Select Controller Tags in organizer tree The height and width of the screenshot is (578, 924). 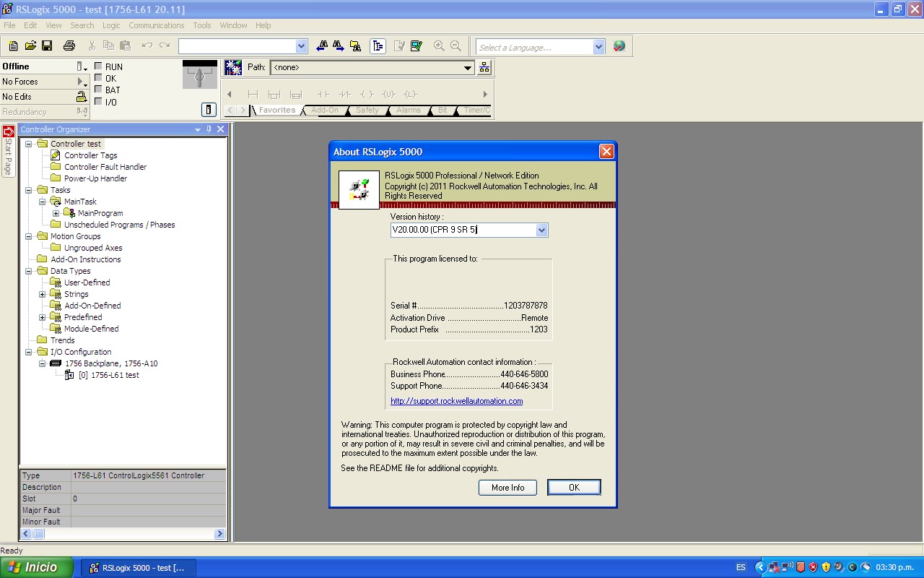[90, 155]
